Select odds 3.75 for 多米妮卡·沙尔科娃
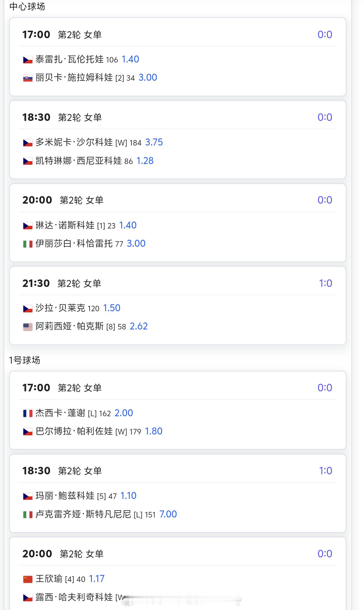The height and width of the screenshot is (610, 364). 154,142
